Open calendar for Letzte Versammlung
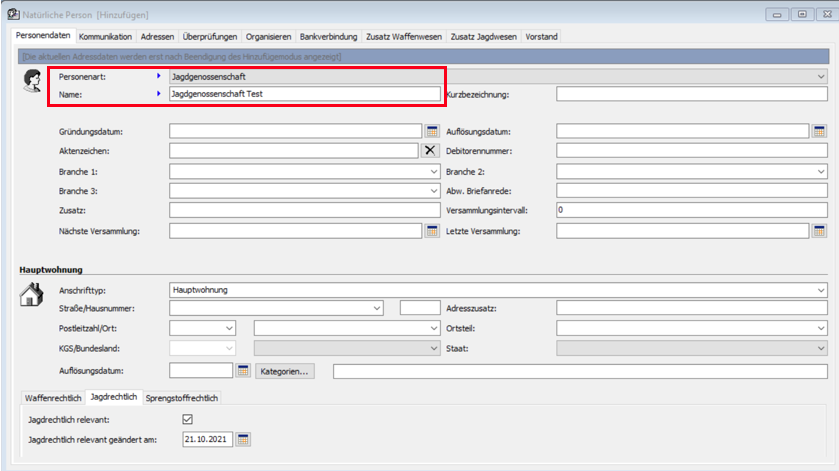 click(819, 231)
